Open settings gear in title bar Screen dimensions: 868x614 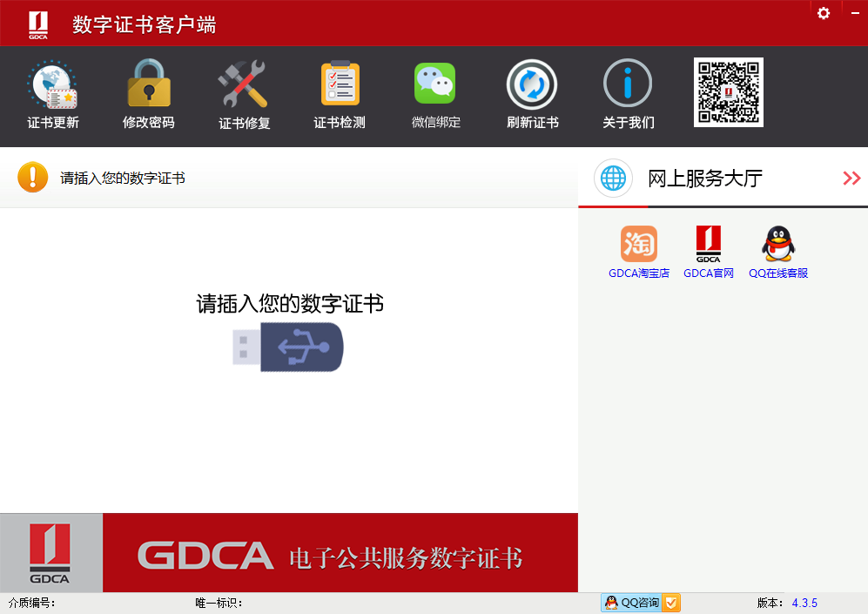pos(823,13)
